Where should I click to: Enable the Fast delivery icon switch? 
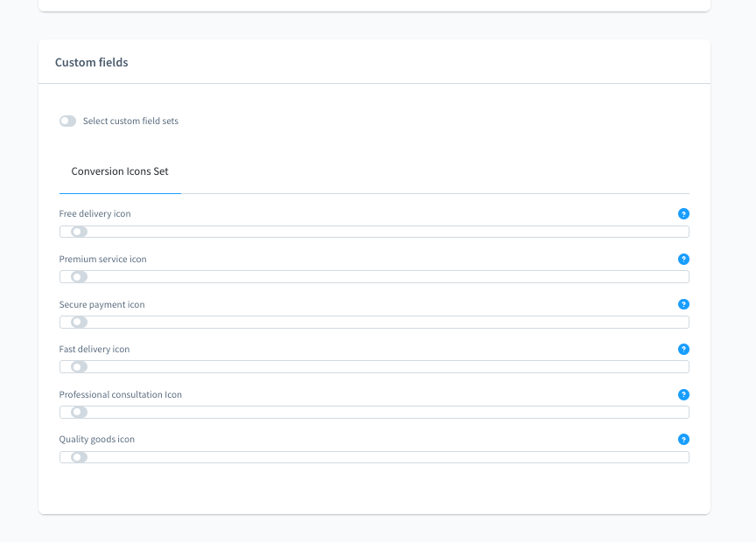tap(79, 367)
